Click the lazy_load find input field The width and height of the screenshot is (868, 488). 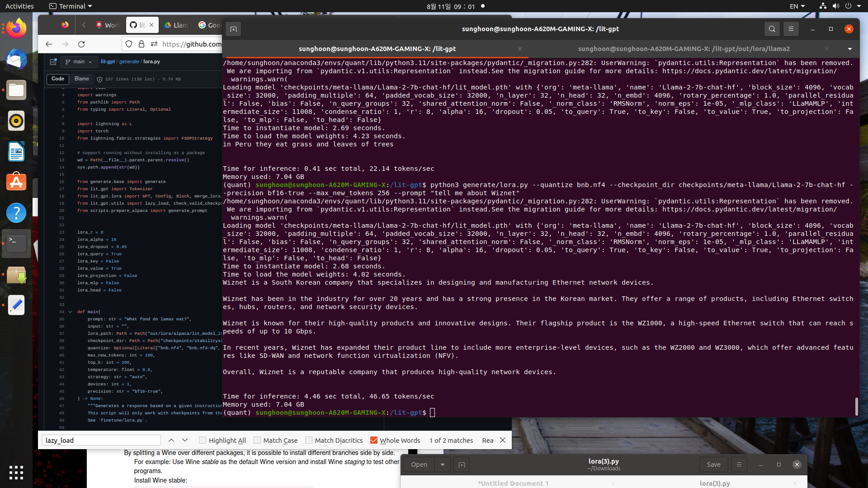click(101, 440)
